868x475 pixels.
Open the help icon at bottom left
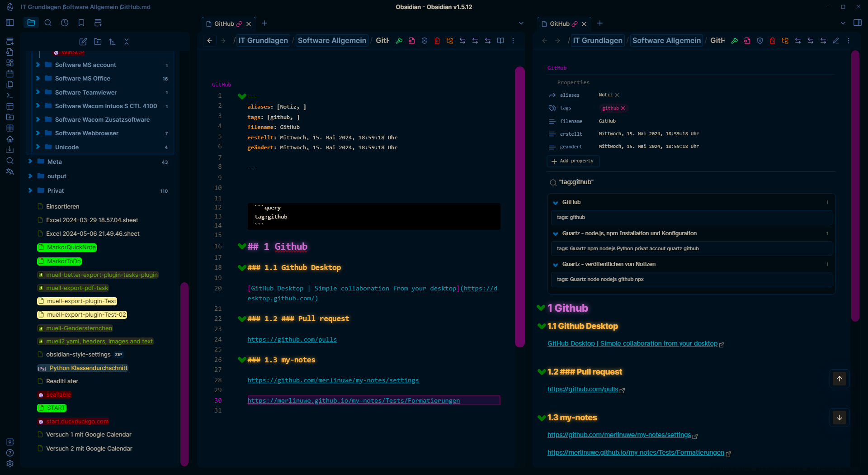pos(10,453)
